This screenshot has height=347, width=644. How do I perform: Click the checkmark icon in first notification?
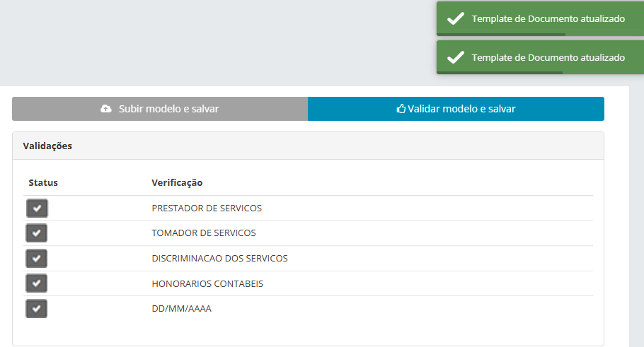point(456,18)
